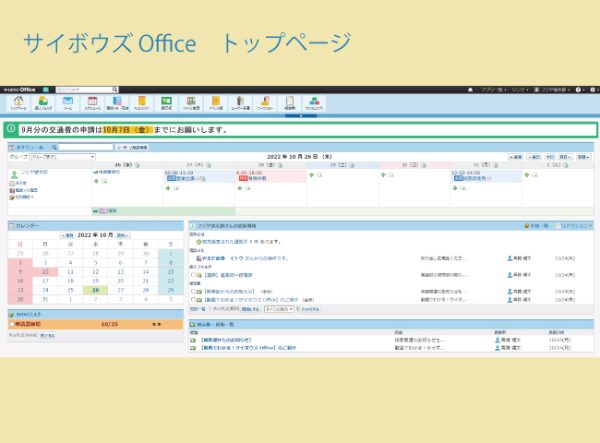Screen dimensions: 600x443
Task: Open the リンク dropdown in the header
Action: coord(520,90)
